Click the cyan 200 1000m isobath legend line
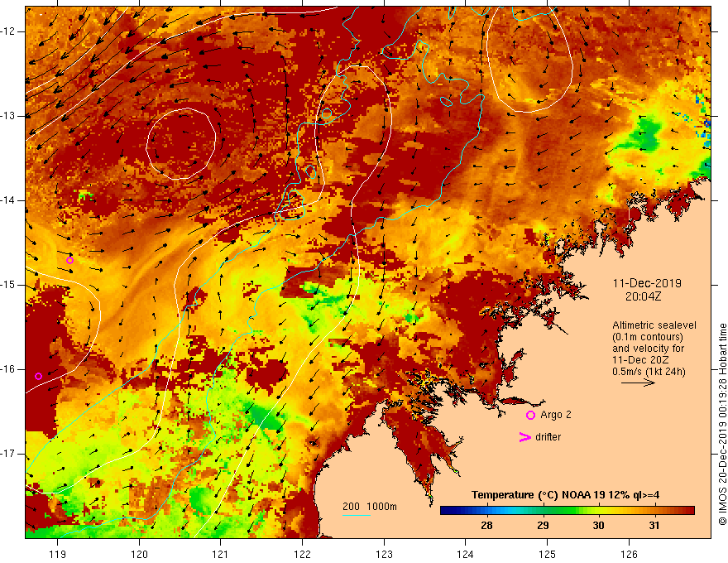This screenshot has width=728, height=563. pyautogui.click(x=356, y=515)
